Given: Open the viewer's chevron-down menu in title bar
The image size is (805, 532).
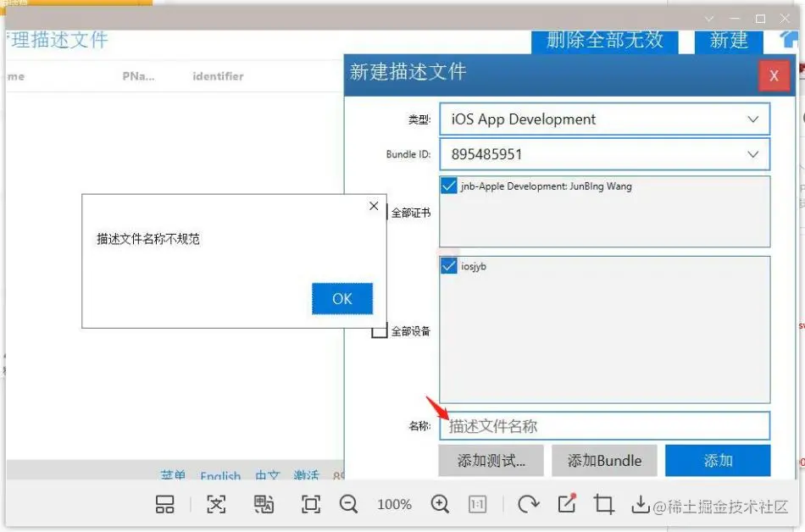Looking at the screenshot, I should [709, 19].
